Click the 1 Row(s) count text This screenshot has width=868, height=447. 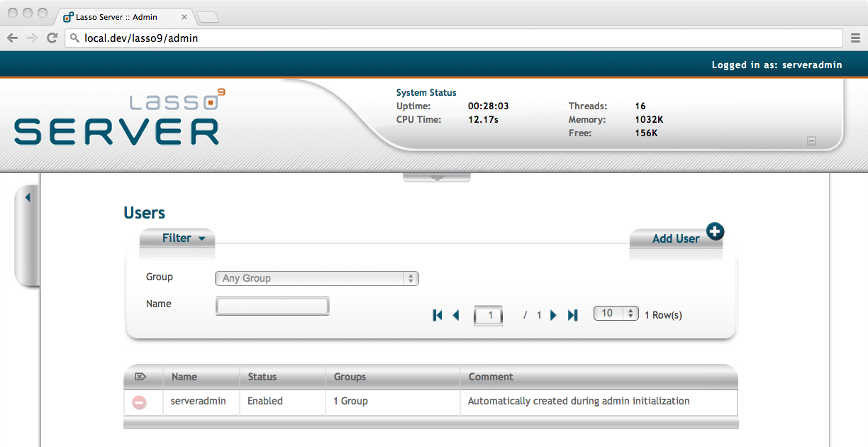click(664, 315)
